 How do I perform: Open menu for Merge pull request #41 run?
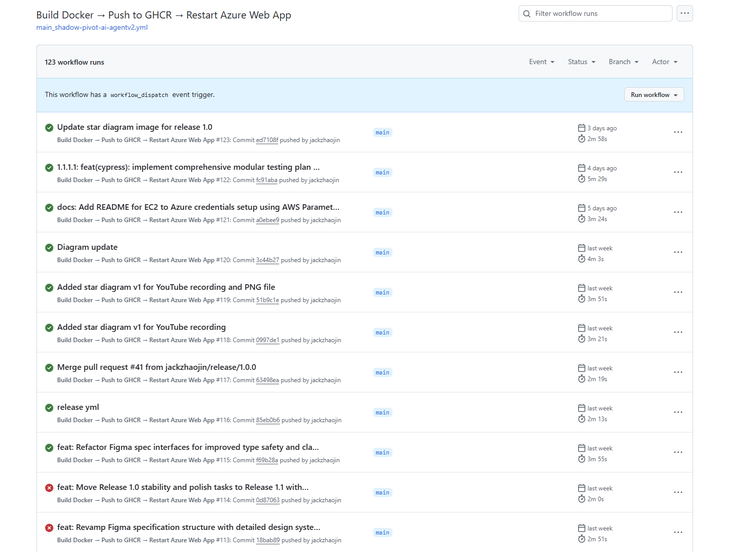678,372
